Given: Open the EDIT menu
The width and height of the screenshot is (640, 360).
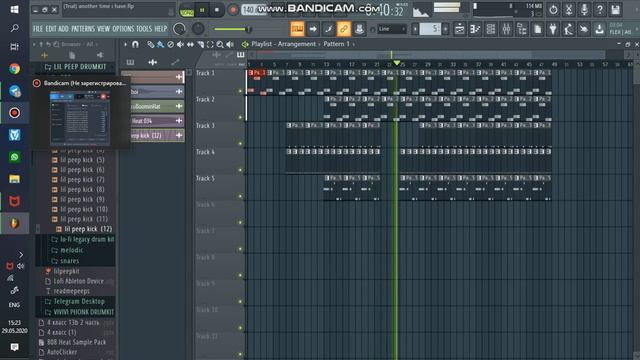Looking at the screenshot, I should click(51, 29).
